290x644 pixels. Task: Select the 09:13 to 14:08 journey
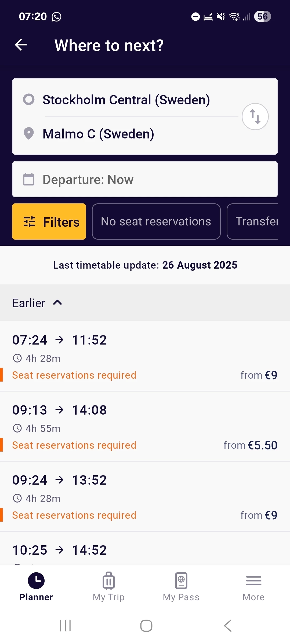[x=145, y=427]
